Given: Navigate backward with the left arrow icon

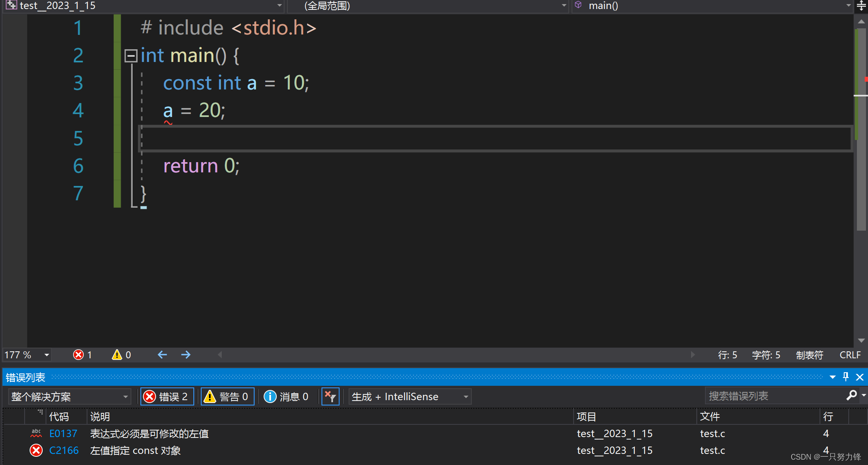Looking at the screenshot, I should [x=163, y=355].
